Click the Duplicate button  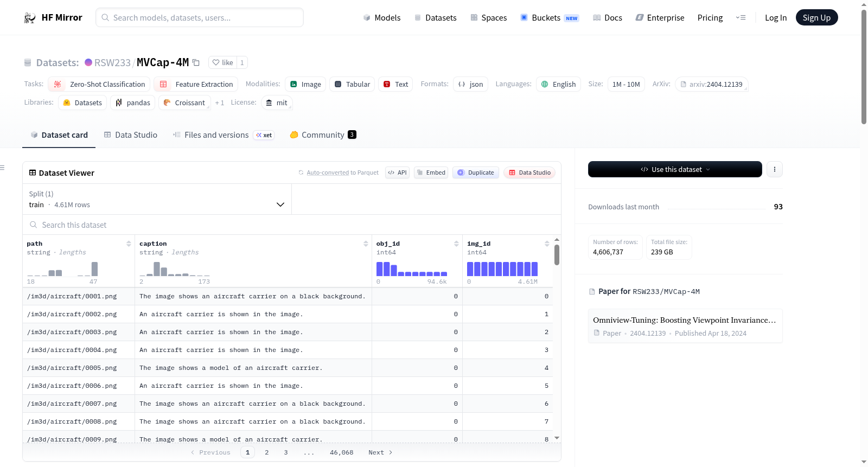[x=476, y=172]
